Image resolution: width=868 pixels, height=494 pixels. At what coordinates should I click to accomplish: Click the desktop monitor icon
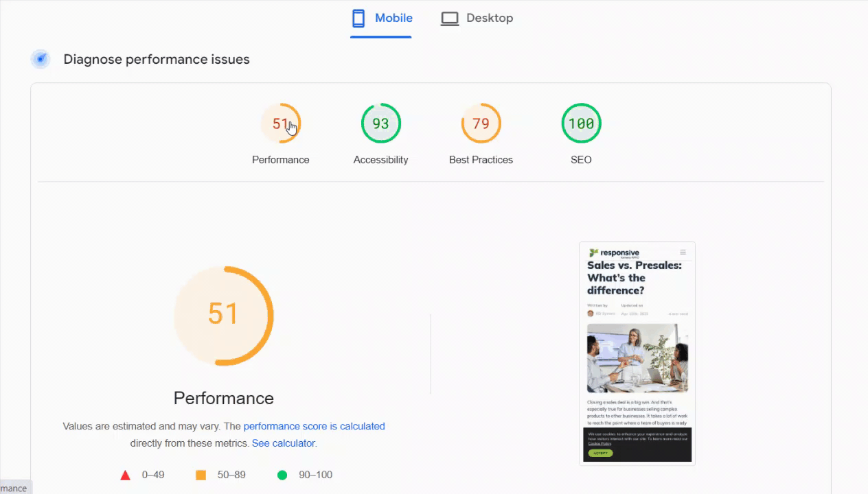click(450, 19)
